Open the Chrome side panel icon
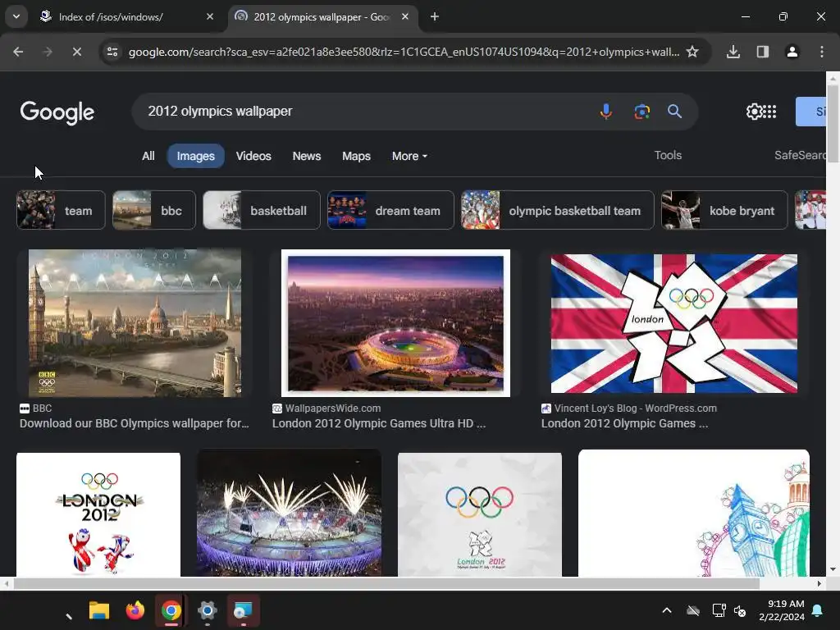The height and width of the screenshot is (630, 840). coord(763,52)
